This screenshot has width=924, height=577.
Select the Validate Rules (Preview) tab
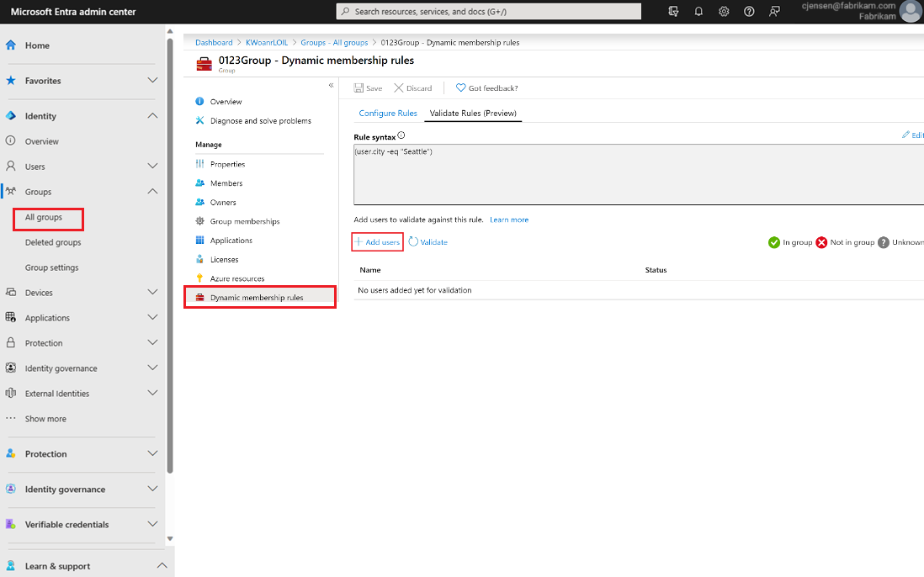click(473, 113)
